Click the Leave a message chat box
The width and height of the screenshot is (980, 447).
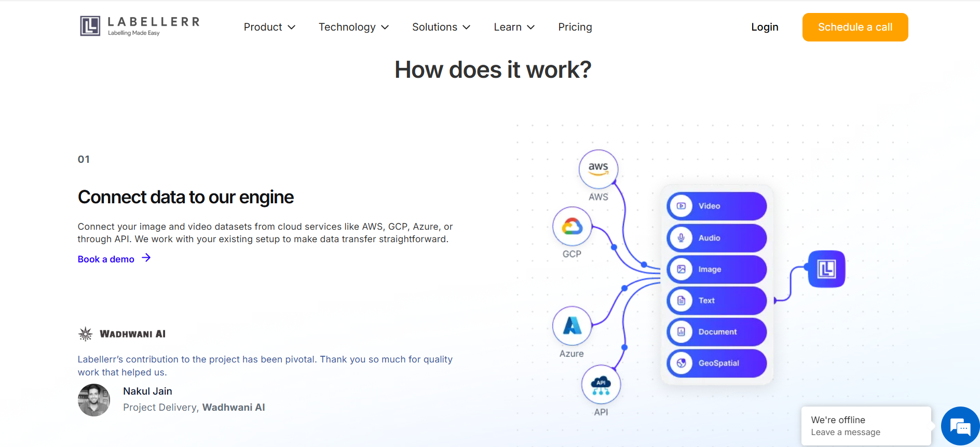coord(866,426)
